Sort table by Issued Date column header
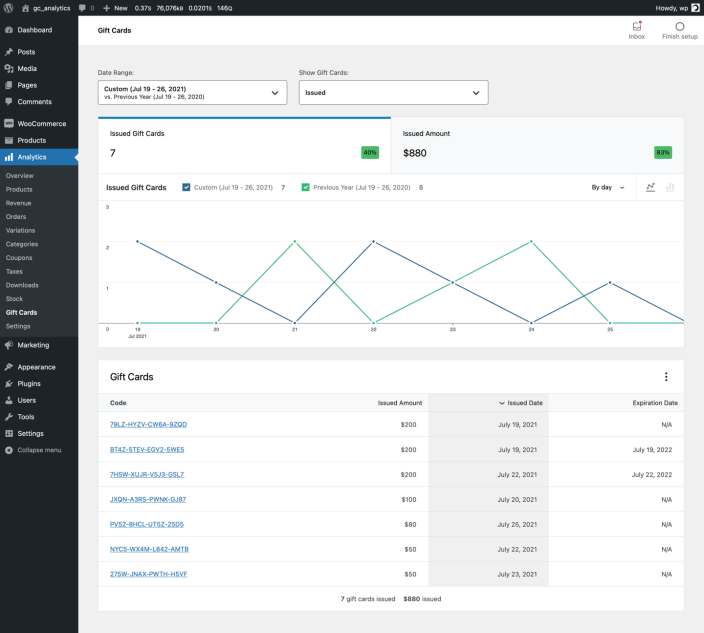704x633 pixels. tap(520, 403)
